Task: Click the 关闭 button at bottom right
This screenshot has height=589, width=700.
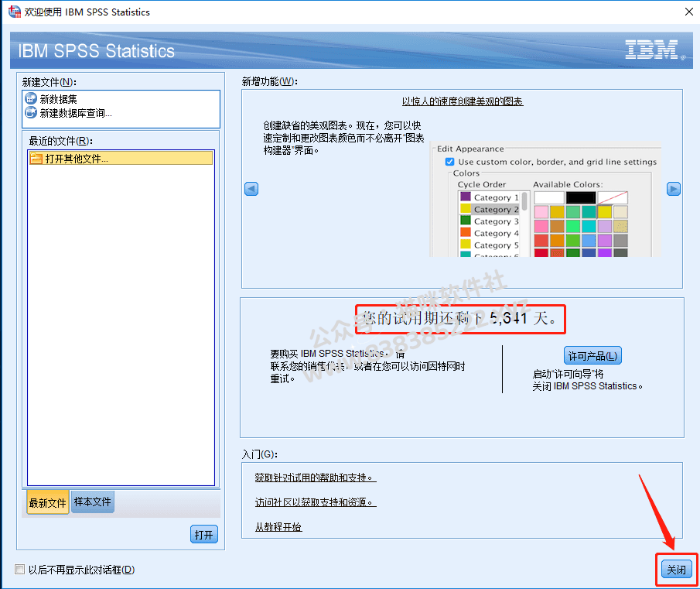Action: [x=676, y=570]
